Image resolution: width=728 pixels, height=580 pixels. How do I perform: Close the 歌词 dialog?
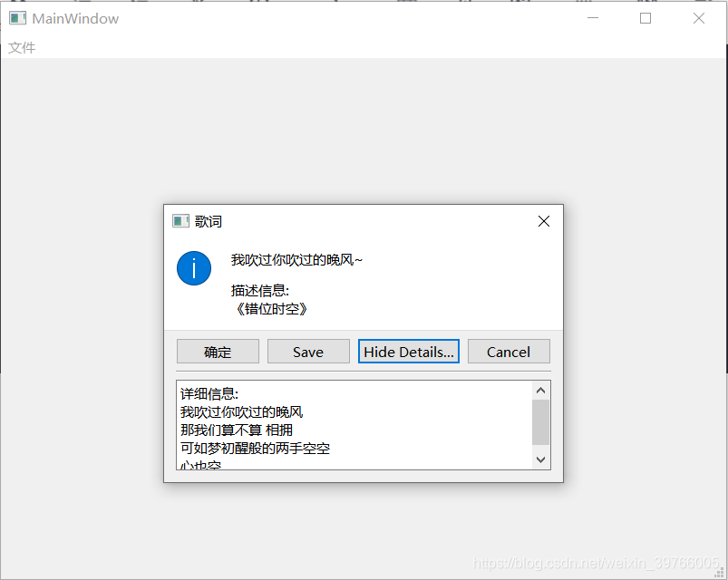tap(544, 221)
